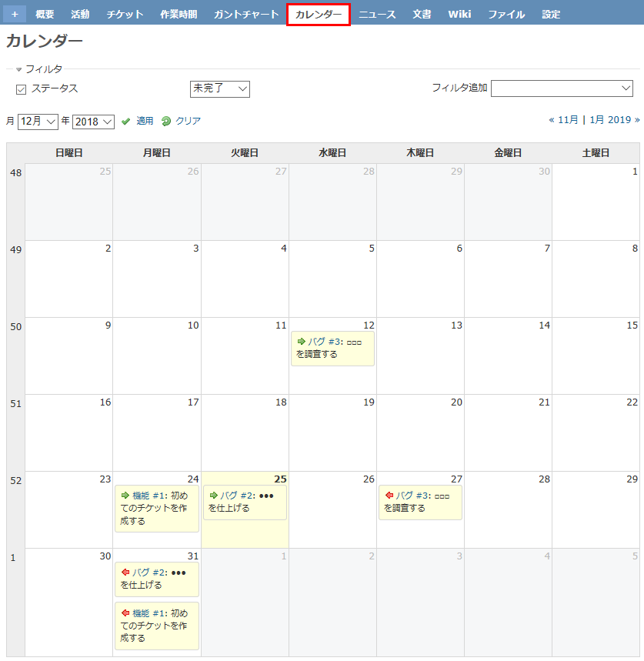This screenshot has height=661, width=644.
Task: Click the green start arrow on December 24
Action: point(125,495)
